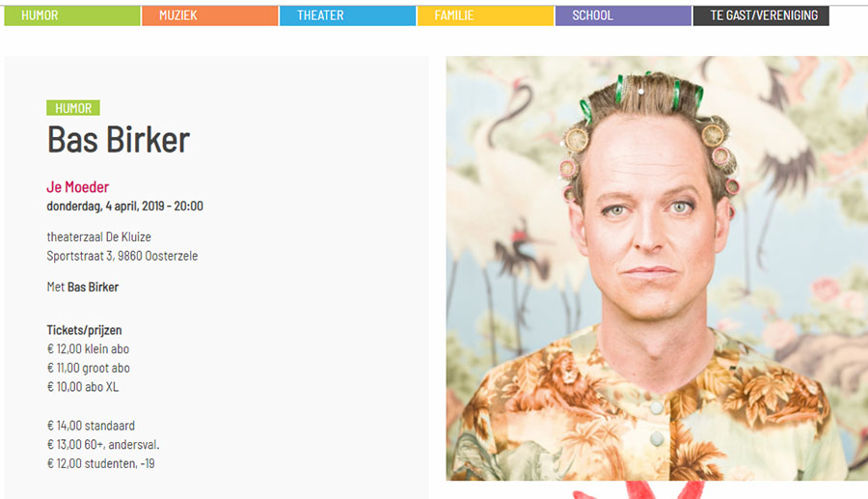
Task: Select the € 14,00 standaard ticket price
Action: [91, 426]
